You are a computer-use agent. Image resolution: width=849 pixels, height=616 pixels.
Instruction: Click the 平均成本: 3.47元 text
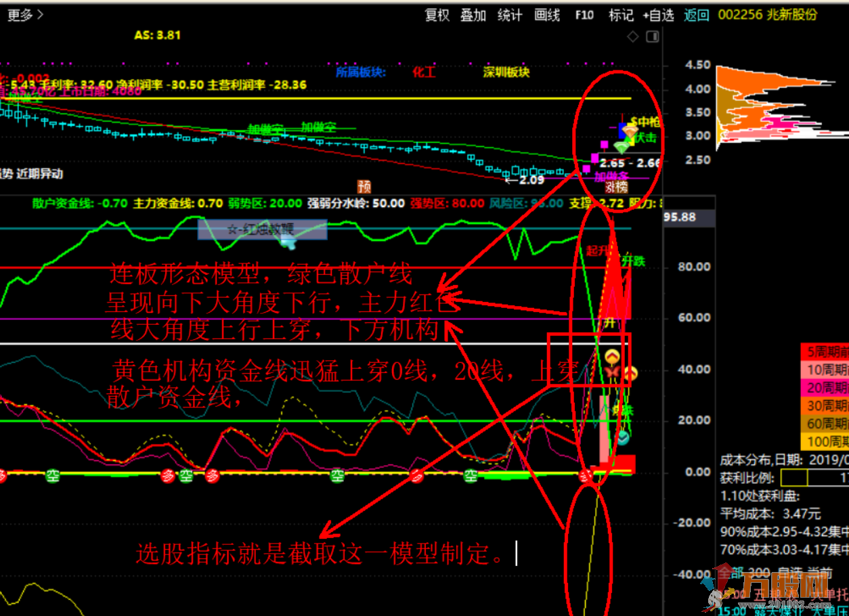[770, 513]
